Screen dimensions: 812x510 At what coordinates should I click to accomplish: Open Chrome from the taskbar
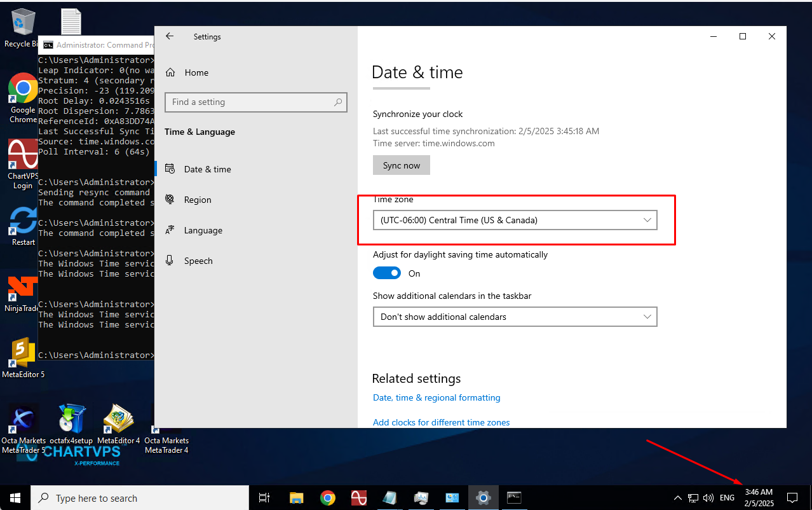(328, 498)
